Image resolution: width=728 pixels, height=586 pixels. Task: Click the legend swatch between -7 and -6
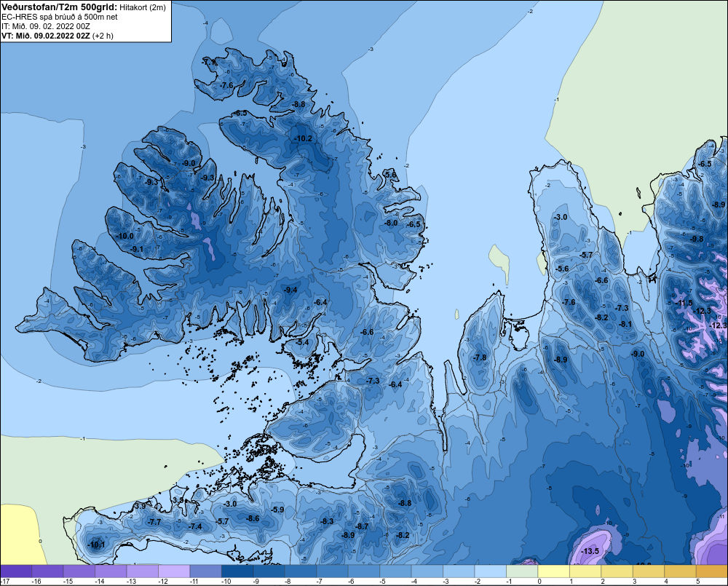pos(333,571)
